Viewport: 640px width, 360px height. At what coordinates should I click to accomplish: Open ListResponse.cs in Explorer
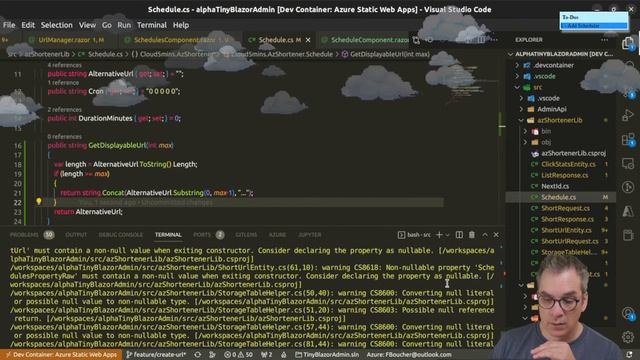(x=564, y=175)
